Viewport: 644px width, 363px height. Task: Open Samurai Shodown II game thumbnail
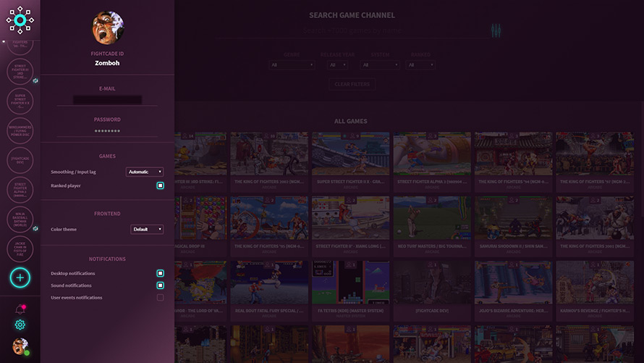514,218
